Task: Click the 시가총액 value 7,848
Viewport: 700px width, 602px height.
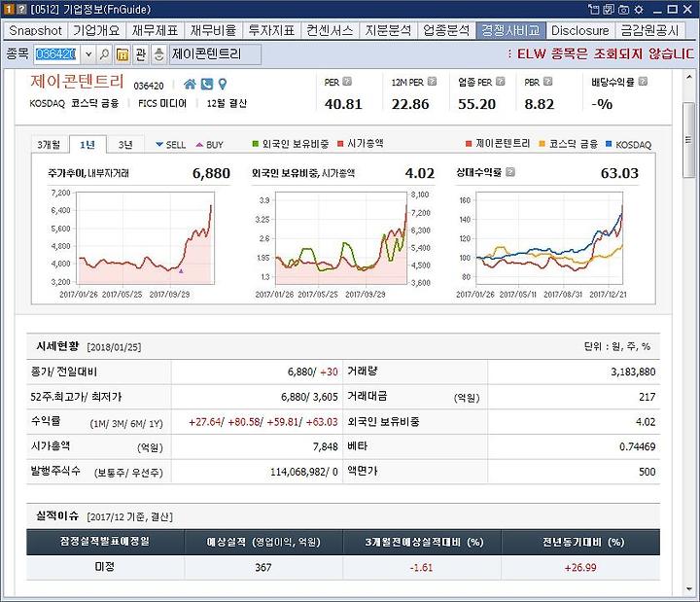Action: point(325,446)
